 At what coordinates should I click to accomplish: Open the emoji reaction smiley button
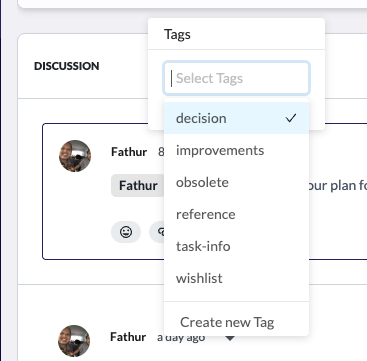126,232
